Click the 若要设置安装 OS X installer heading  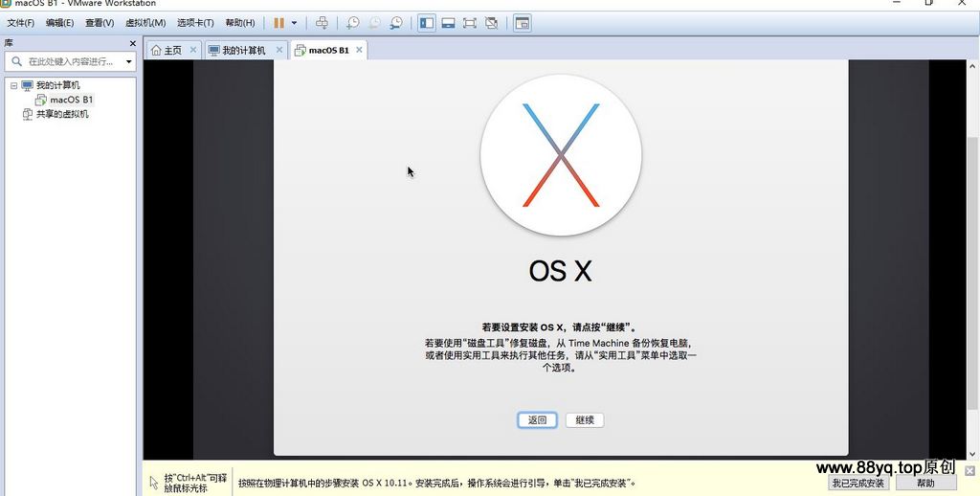560,327
